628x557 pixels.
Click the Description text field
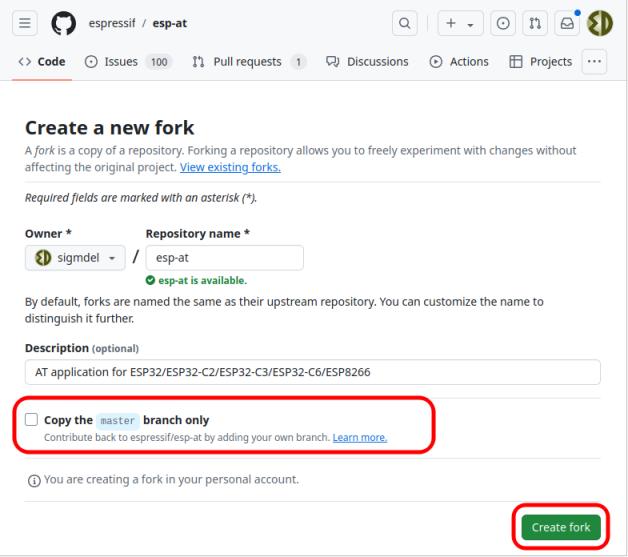coord(312,372)
